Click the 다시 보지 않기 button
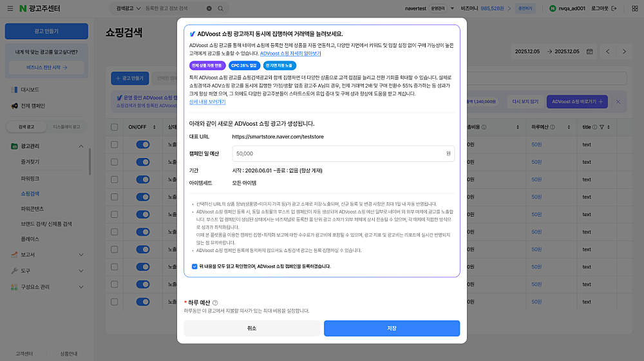The image size is (644, 361). coord(525,102)
